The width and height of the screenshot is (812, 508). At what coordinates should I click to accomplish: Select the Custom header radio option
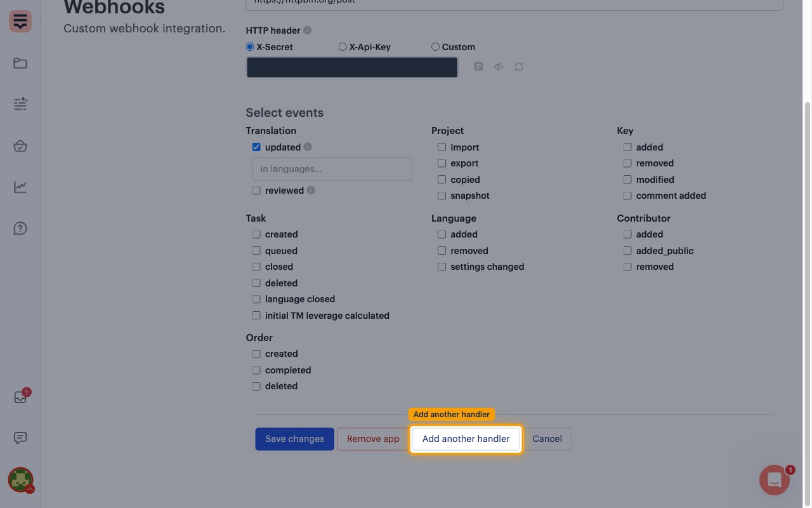point(435,47)
